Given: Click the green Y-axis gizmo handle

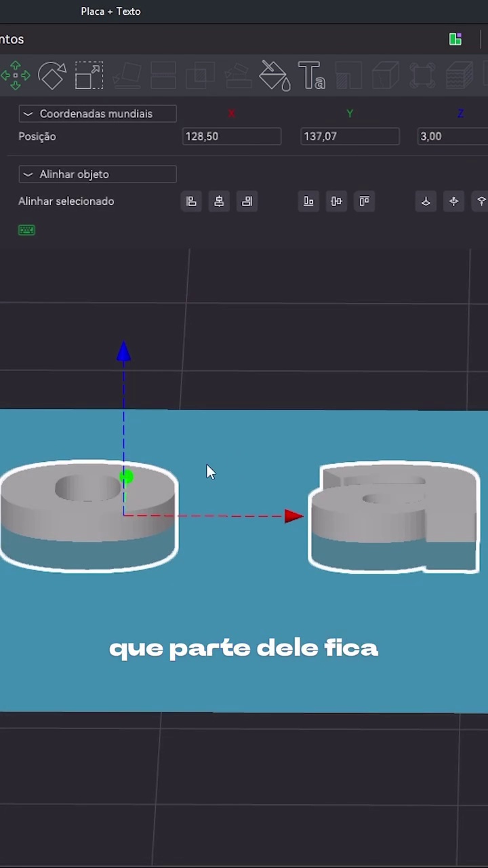Looking at the screenshot, I should (126, 477).
